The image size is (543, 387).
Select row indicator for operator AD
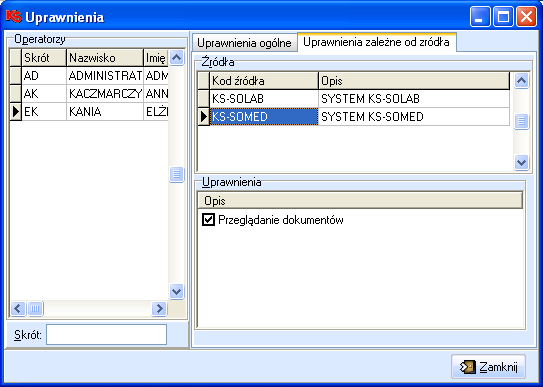16,75
